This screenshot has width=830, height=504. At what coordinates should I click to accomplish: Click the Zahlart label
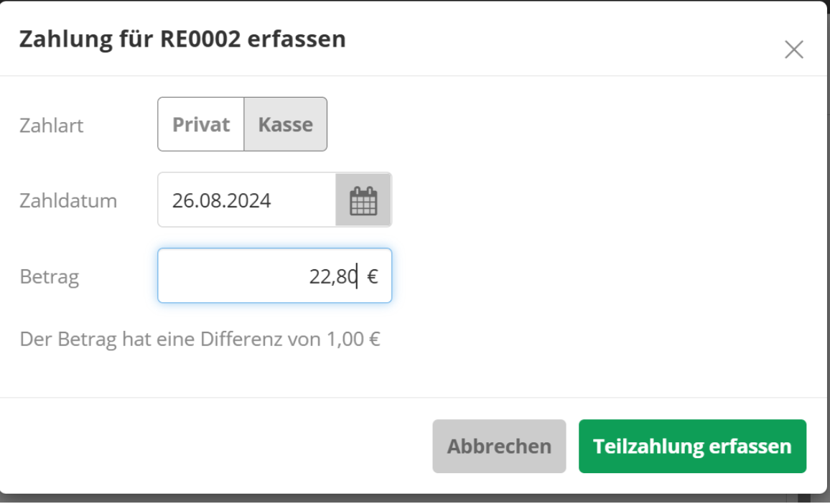pos(52,126)
